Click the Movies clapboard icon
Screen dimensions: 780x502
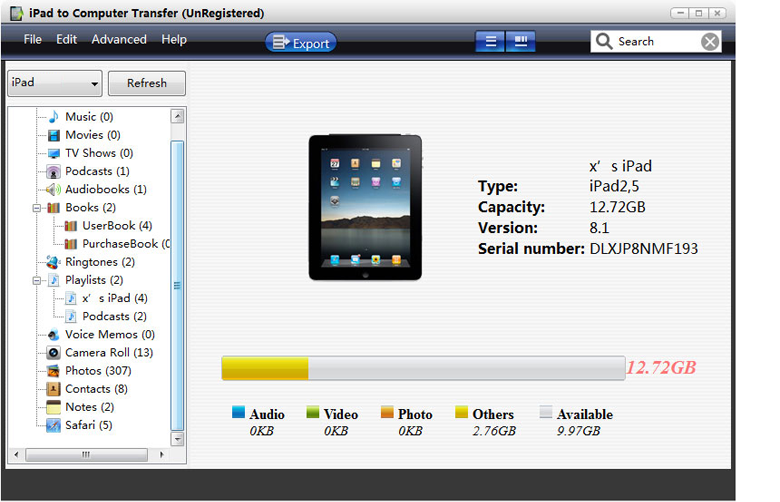tap(54, 135)
